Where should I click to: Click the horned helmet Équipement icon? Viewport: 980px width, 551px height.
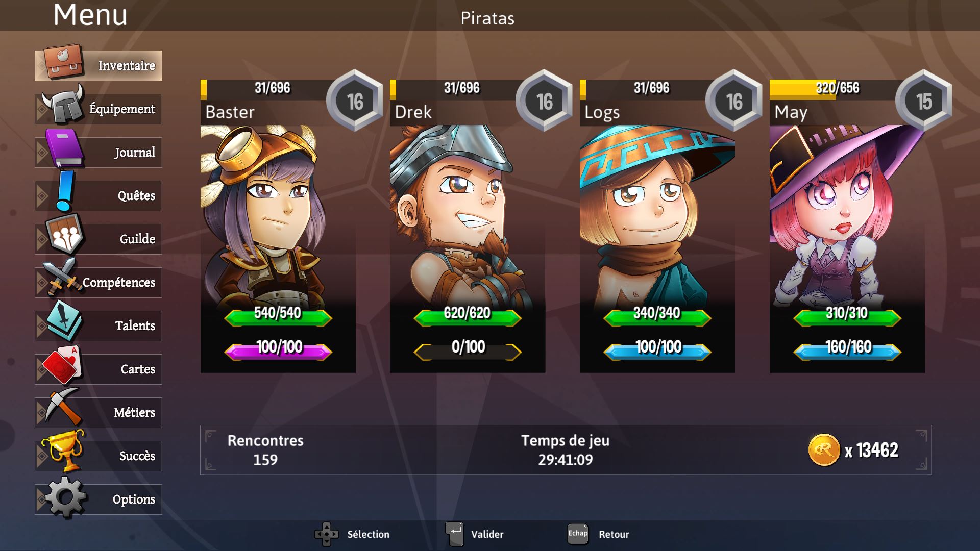(63, 104)
